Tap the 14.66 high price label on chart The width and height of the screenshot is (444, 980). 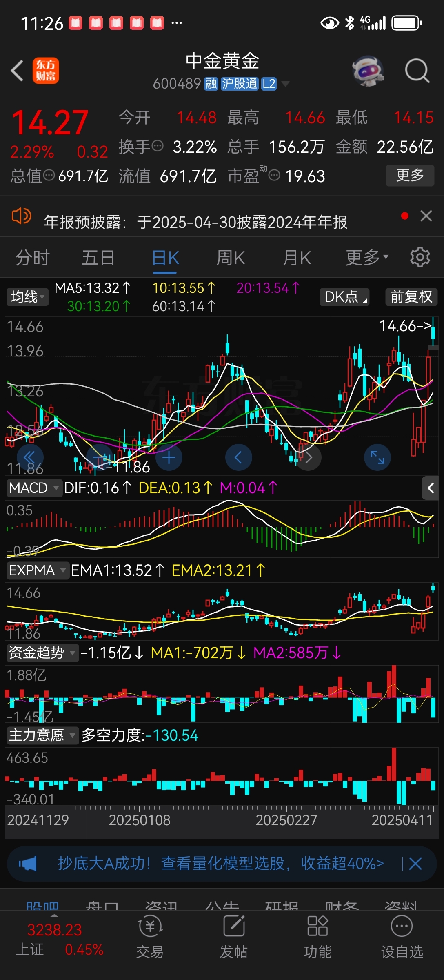405,326
